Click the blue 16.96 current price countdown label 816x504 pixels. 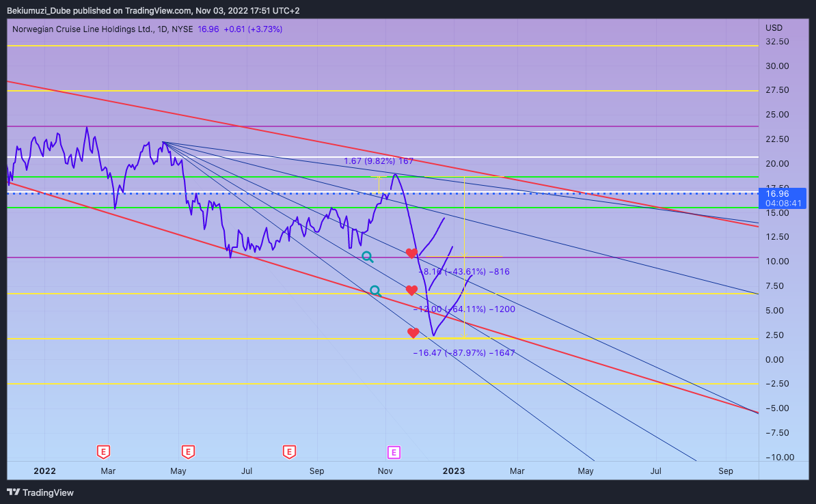[x=783, y=198]
